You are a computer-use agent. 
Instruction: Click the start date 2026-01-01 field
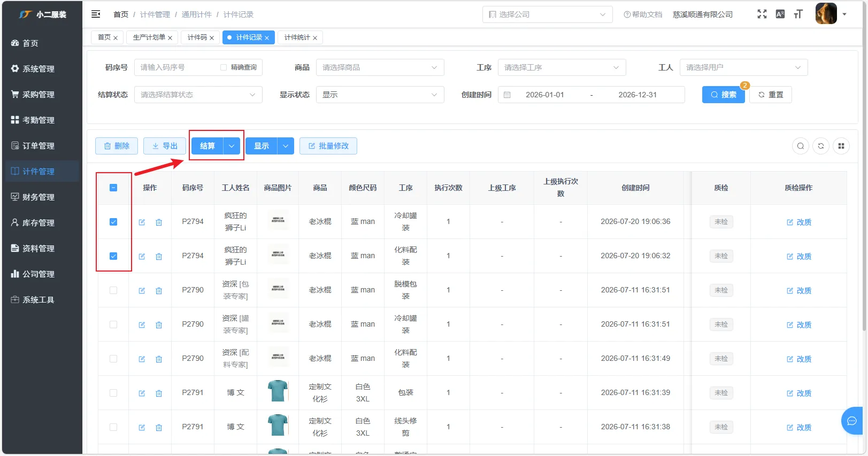click(544, 95)
